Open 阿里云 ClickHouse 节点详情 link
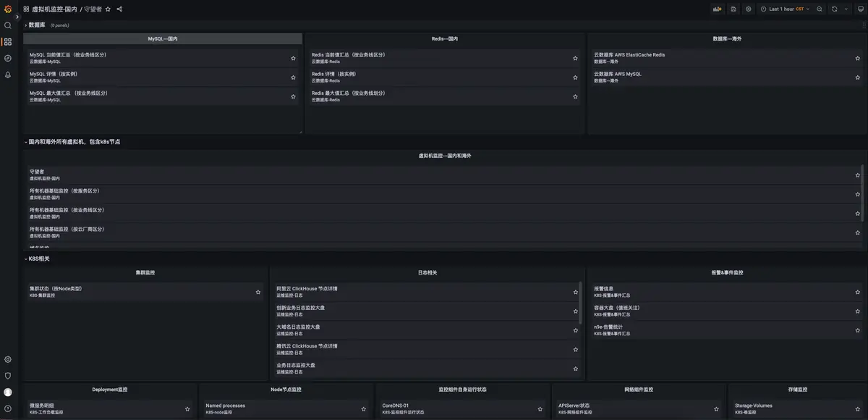Image resolution: width=868 pixels, height=420 pixels. [x=307, y=288]
